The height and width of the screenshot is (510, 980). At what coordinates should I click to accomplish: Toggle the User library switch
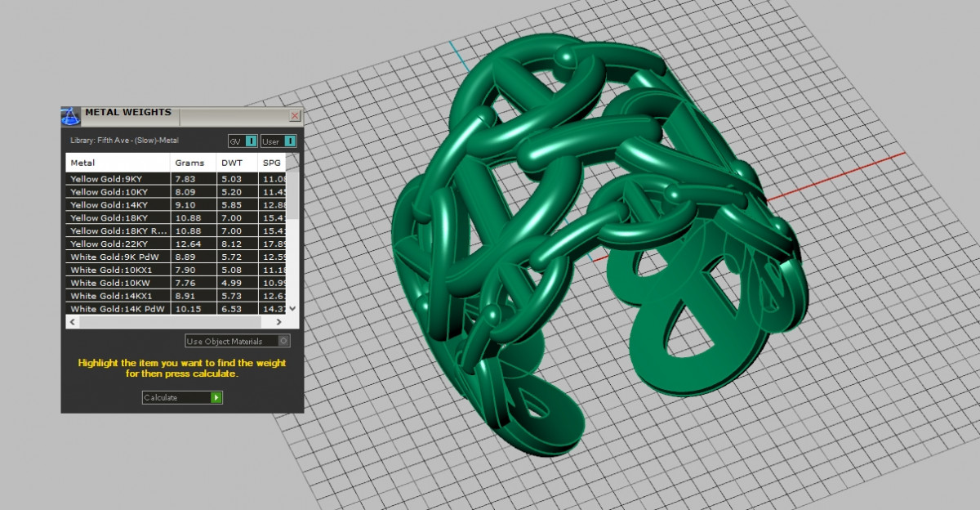(x=290, y=141)
